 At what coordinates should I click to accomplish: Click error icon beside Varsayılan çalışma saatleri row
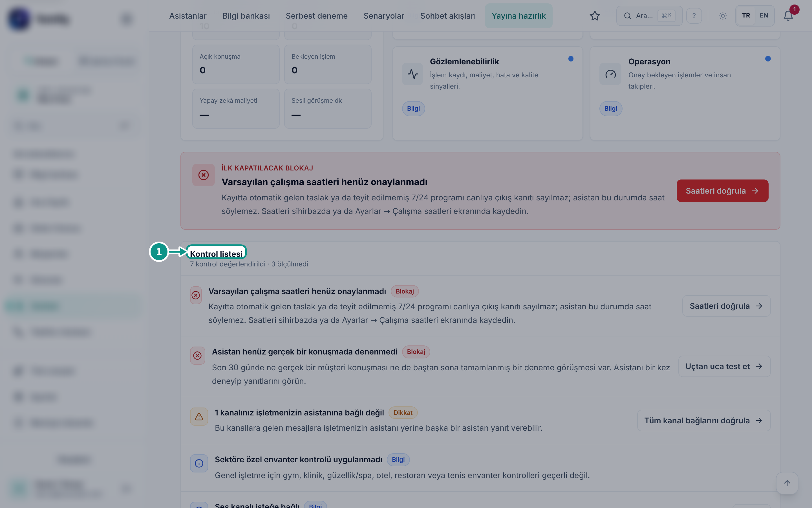[x=196, y=295]
